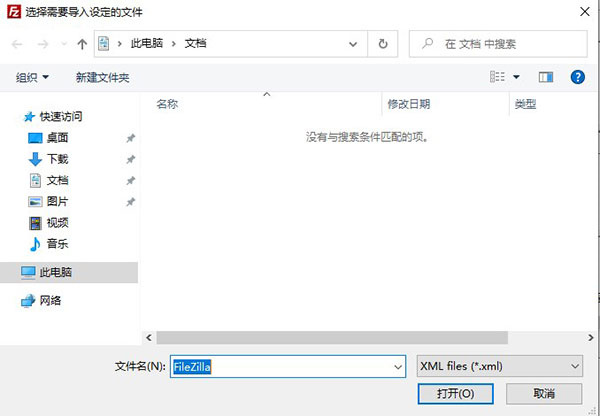The height and width of the screenshot is (416, 600).
Task: Go forward with the right arrow
Action: (x=43, y=44)
